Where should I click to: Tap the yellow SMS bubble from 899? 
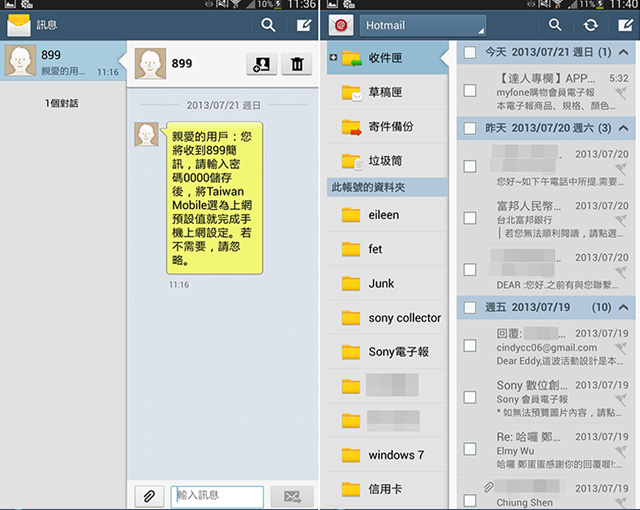click(x=215, y=198)
